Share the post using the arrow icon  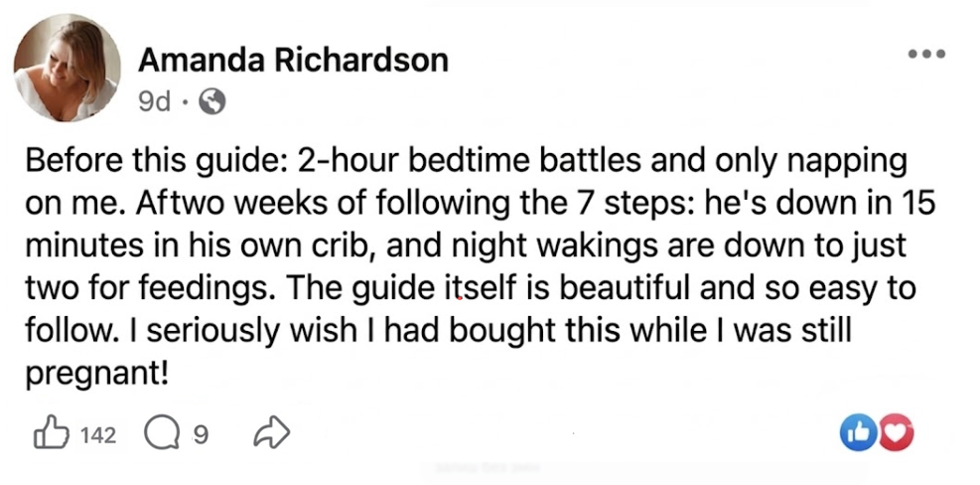click(270, 433)
